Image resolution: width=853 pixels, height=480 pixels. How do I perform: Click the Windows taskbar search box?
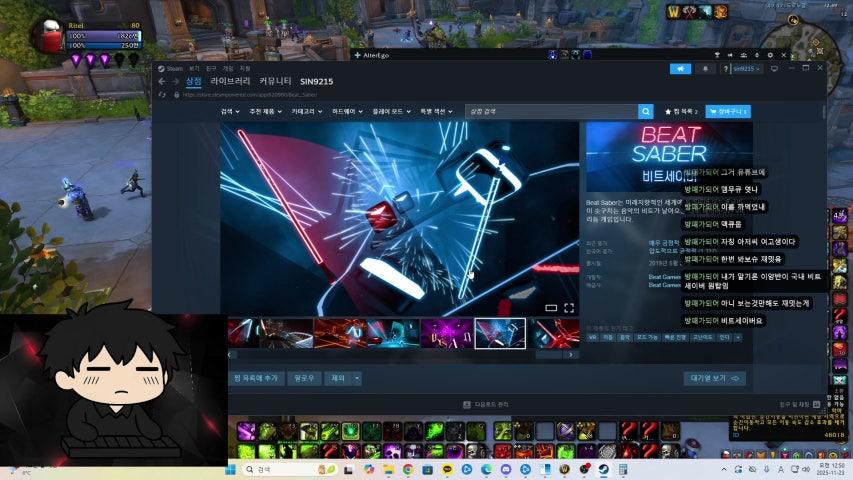287,469
